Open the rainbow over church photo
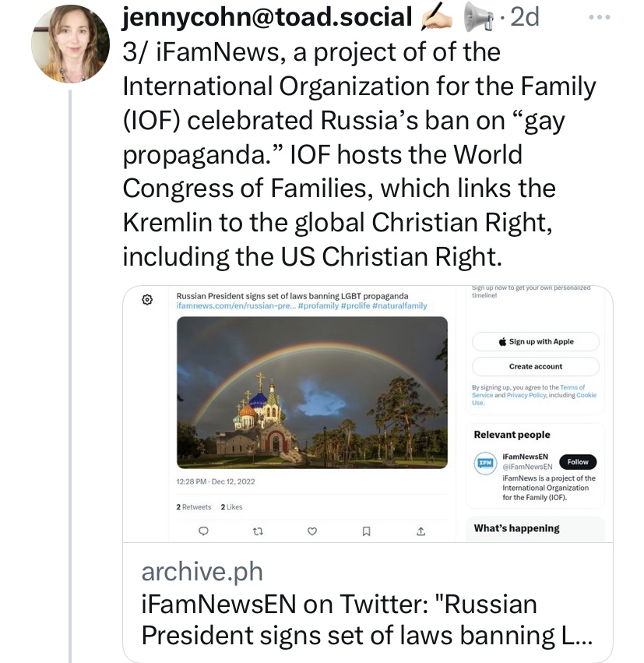The height and width of the screenshot is (663, 644). [x=311, y=392]
